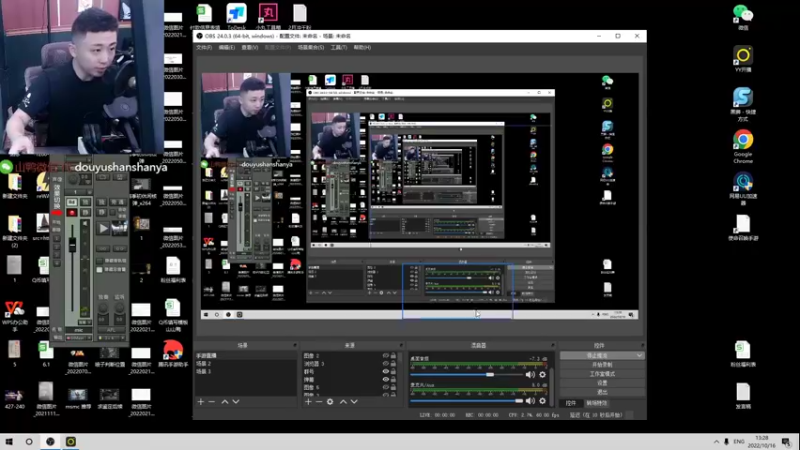Remove selected source with the minus icon
The image size is (800, 450).
319,402
